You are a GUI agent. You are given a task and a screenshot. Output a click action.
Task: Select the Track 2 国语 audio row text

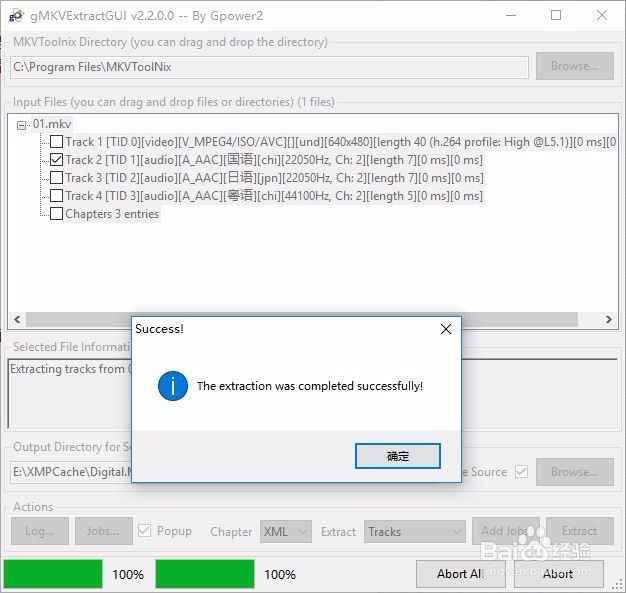click(x=274, y=160)
